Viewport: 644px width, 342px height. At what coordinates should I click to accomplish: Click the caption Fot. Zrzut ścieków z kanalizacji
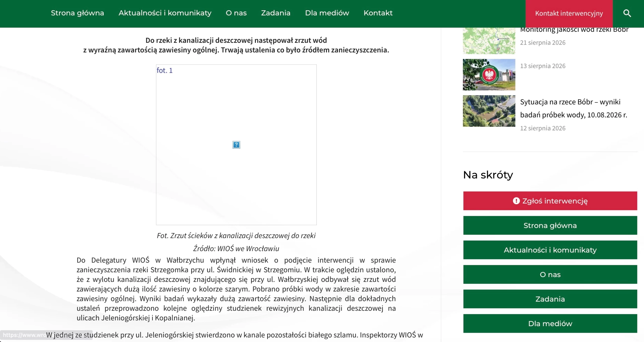(x=236, y=236)
